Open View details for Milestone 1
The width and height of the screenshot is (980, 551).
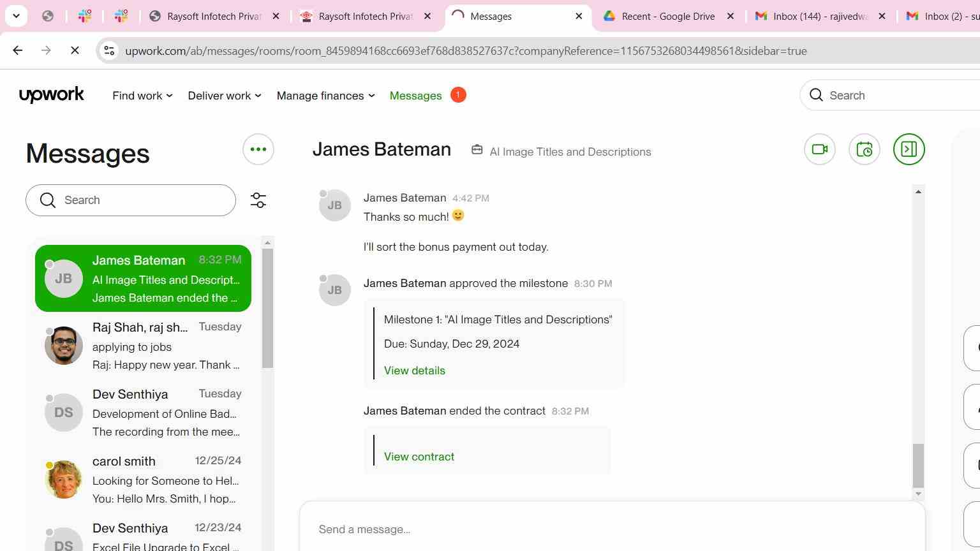(x=415, y=371)
